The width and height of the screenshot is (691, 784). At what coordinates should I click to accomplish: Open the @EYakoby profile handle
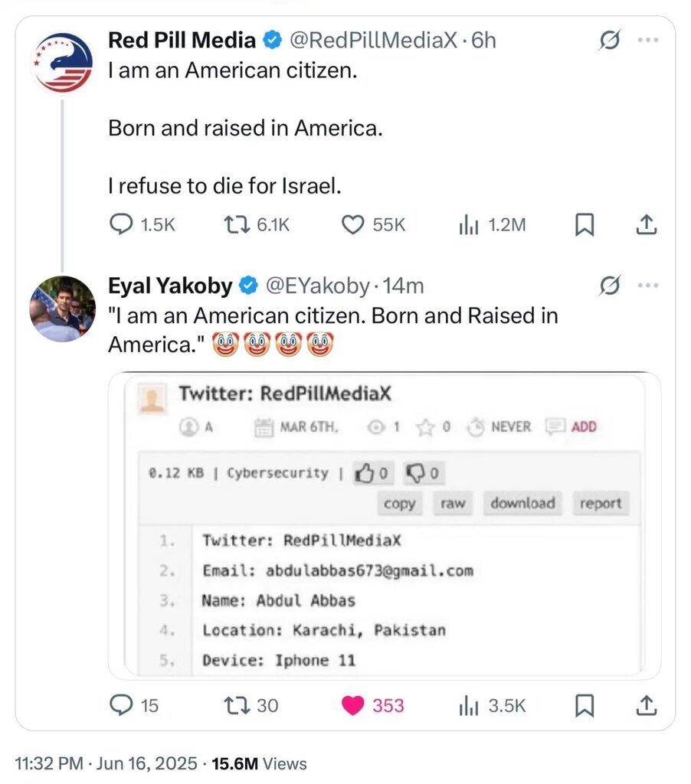pyautogui.click(x=317, y=286)
